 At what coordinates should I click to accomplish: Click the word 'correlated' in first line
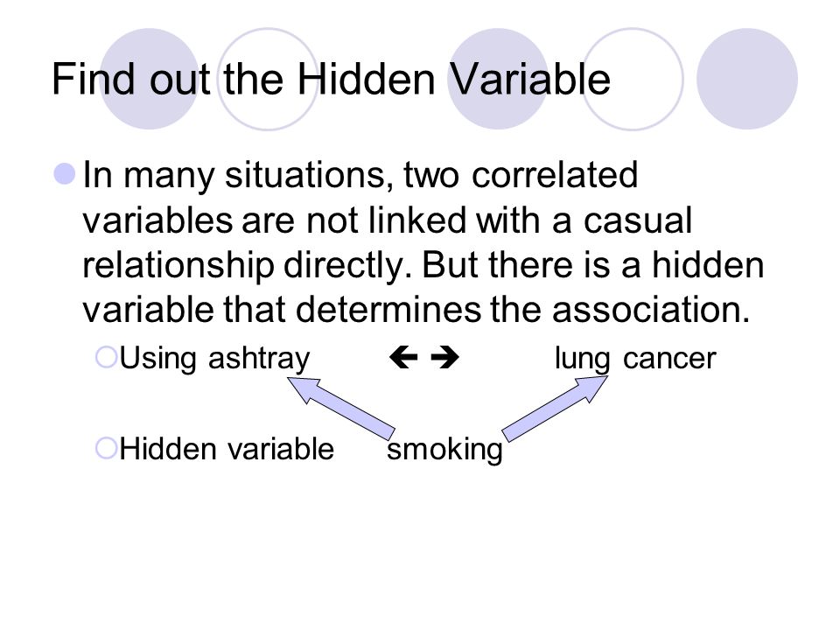(555, 175)
